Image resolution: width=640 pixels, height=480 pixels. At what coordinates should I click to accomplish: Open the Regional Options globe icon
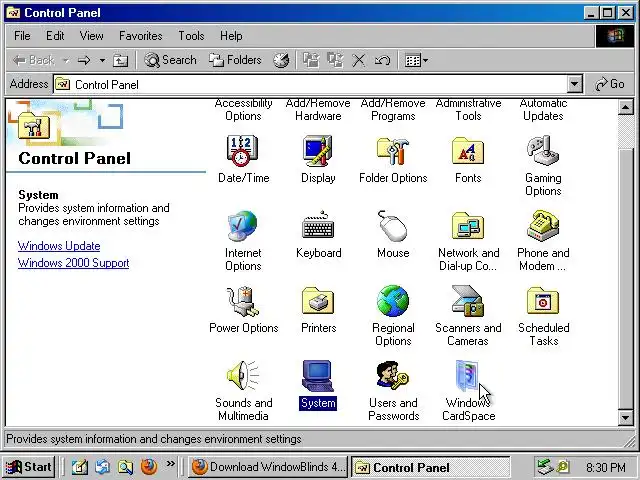point(393,301)
